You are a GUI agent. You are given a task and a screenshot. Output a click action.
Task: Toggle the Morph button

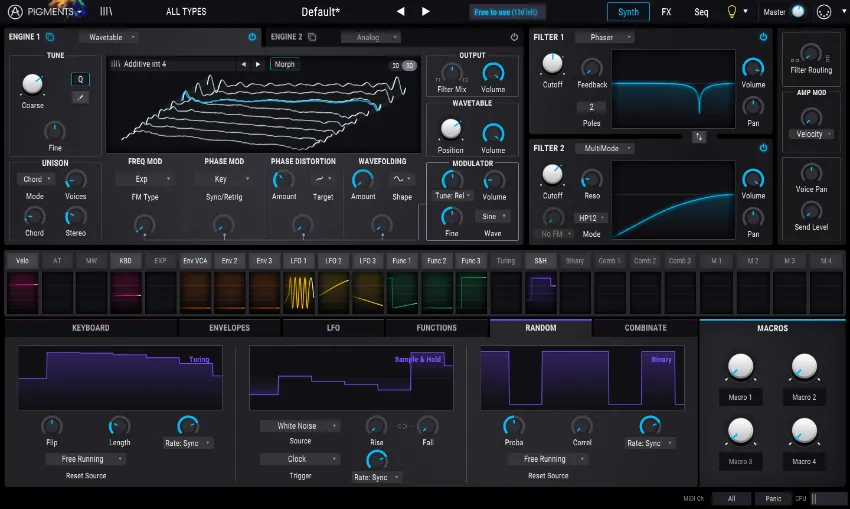[284, 64]
